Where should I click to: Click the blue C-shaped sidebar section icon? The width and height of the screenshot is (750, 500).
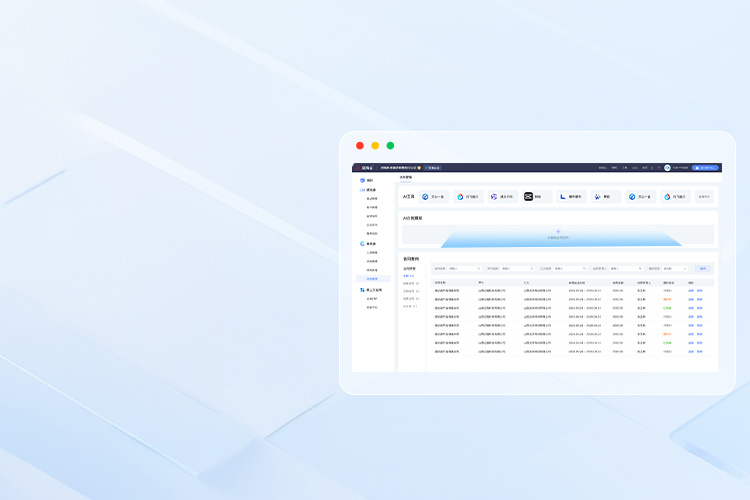(x=363, y=243)
